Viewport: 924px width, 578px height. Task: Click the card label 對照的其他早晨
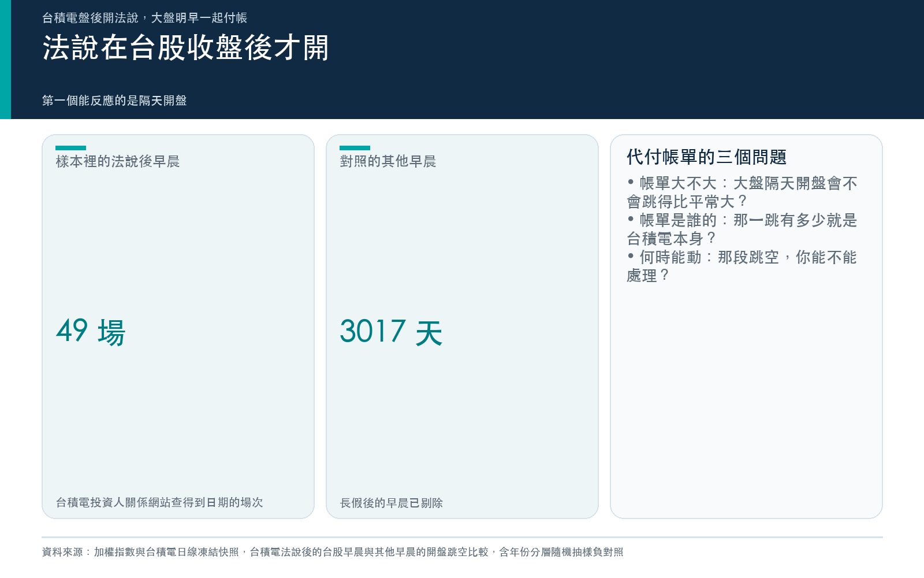click(388, 161)
